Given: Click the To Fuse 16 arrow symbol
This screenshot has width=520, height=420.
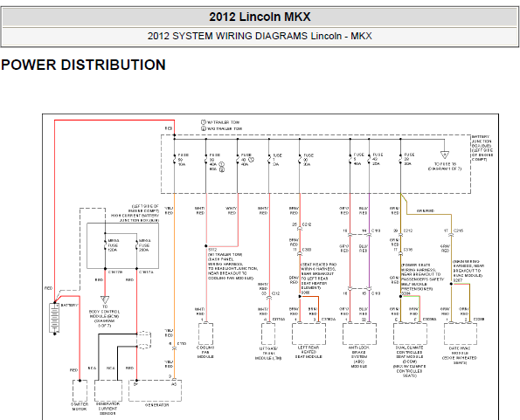Looking at the screenshot, I should pyautogui.click(x=445, y=155).
